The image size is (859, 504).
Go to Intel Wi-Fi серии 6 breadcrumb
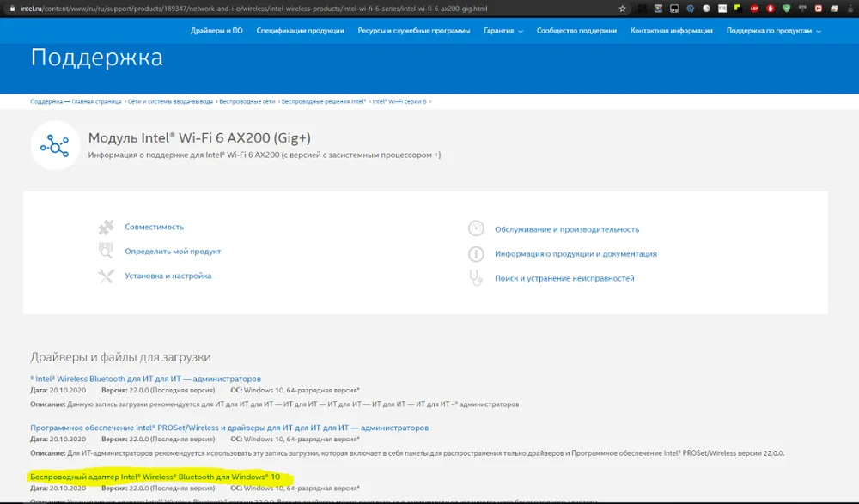[x=399, y=101]
